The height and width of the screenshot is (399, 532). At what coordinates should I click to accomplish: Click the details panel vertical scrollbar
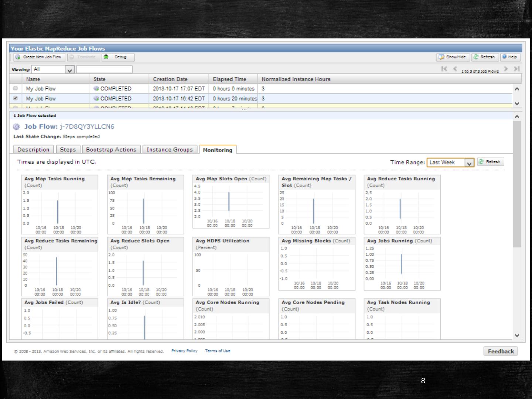(517, 185)
